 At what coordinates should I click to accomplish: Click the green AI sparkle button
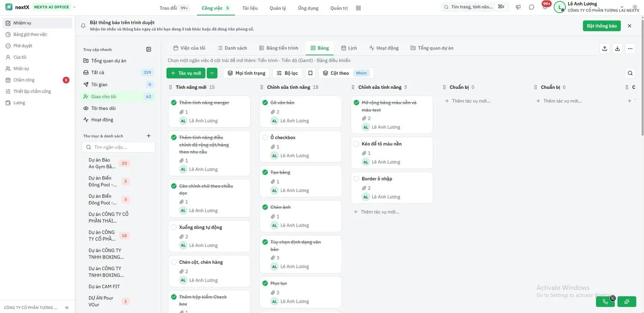click(x=627, y=301)
